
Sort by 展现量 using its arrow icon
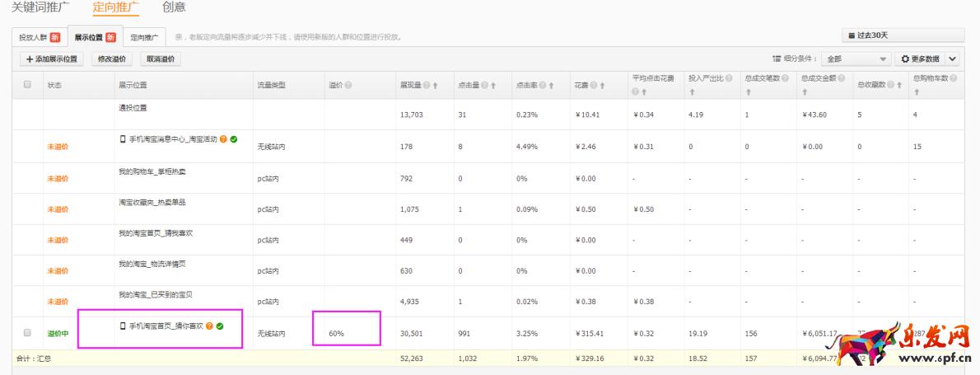pyautogui.click(x=435, y=85)
